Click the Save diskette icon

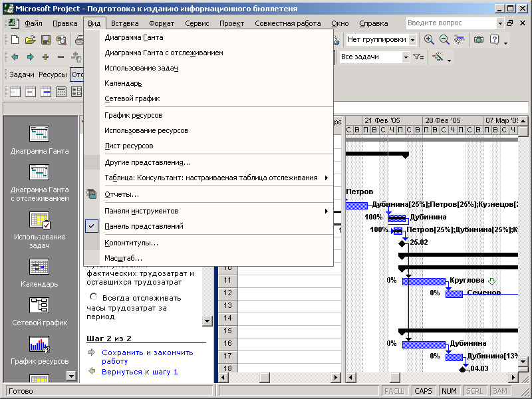point(46,40)
